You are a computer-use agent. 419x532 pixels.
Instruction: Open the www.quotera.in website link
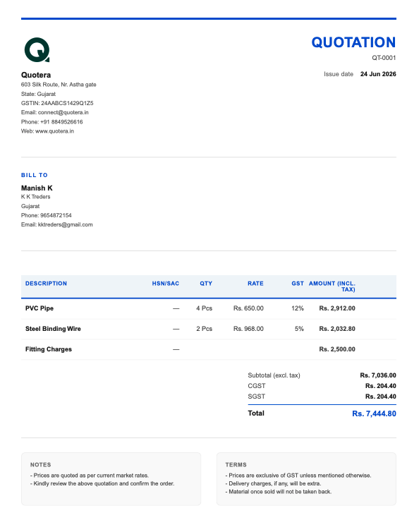coord(54,131)
